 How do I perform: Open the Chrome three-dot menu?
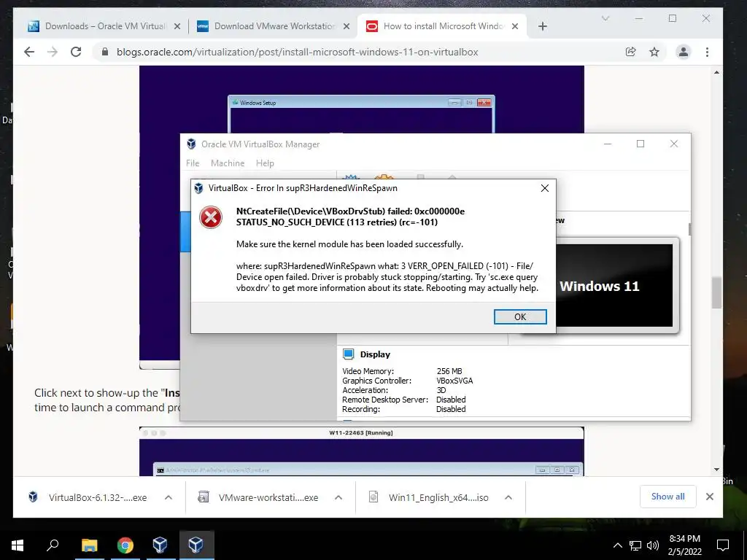point(707,52)
